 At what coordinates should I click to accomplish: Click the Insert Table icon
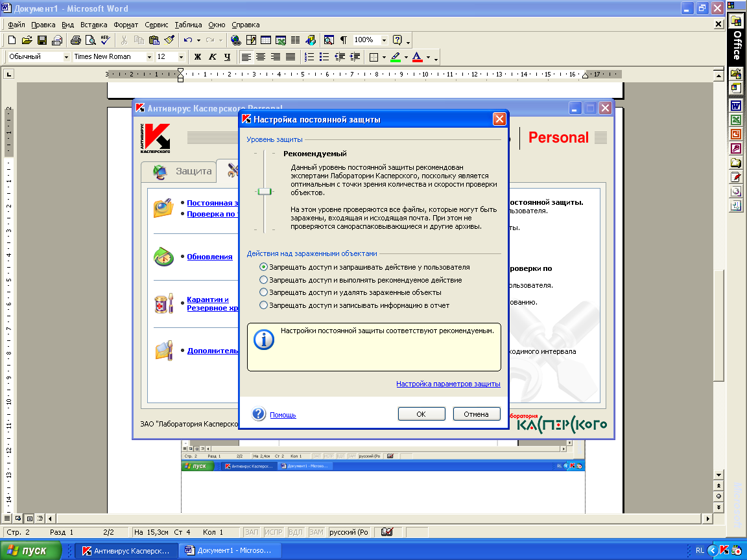pos(266,40)
